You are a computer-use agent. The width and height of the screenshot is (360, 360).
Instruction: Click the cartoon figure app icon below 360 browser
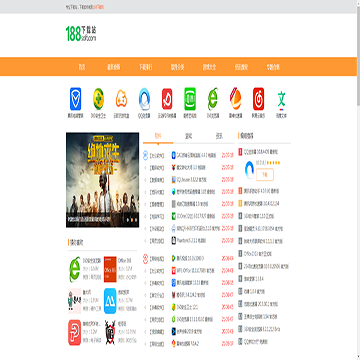[75, 301]
